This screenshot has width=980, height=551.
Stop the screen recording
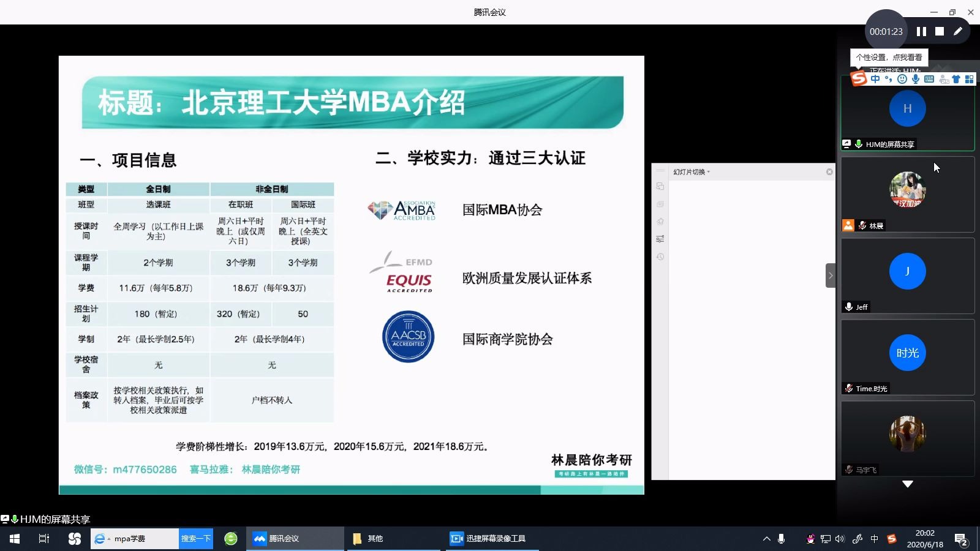click(x=940, y=31)
